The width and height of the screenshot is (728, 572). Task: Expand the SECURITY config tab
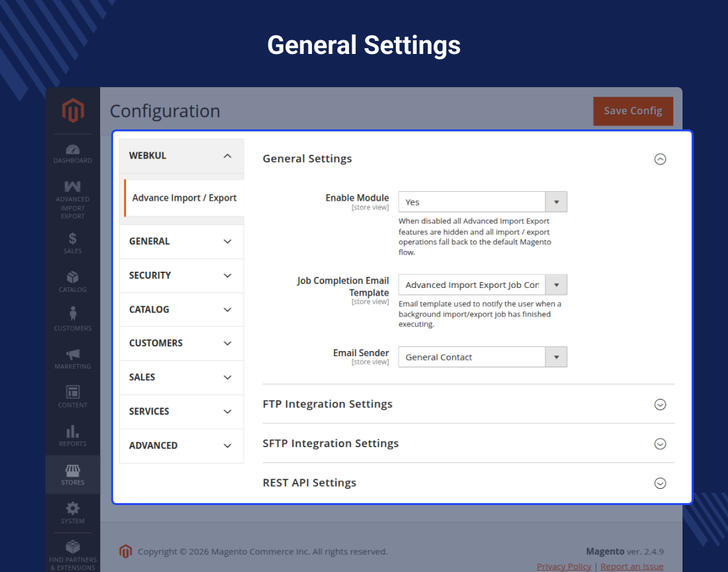pos(181,276)
